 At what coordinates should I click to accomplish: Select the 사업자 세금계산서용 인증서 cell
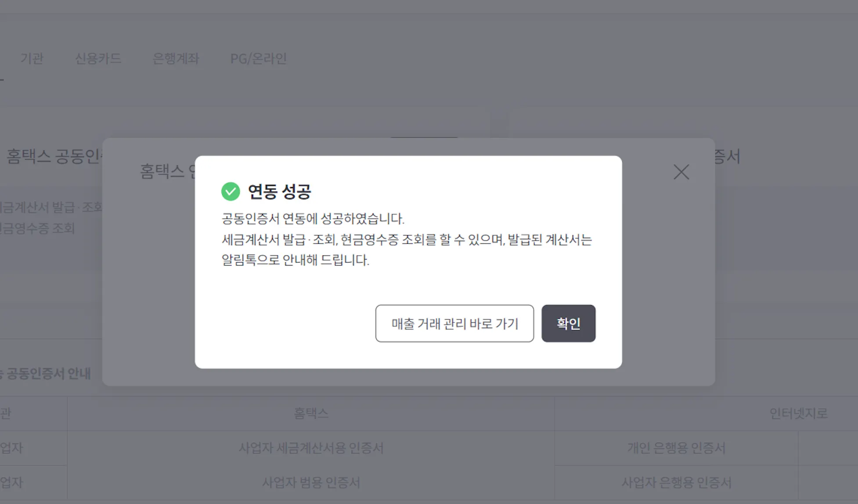click(x=311, y=448)
